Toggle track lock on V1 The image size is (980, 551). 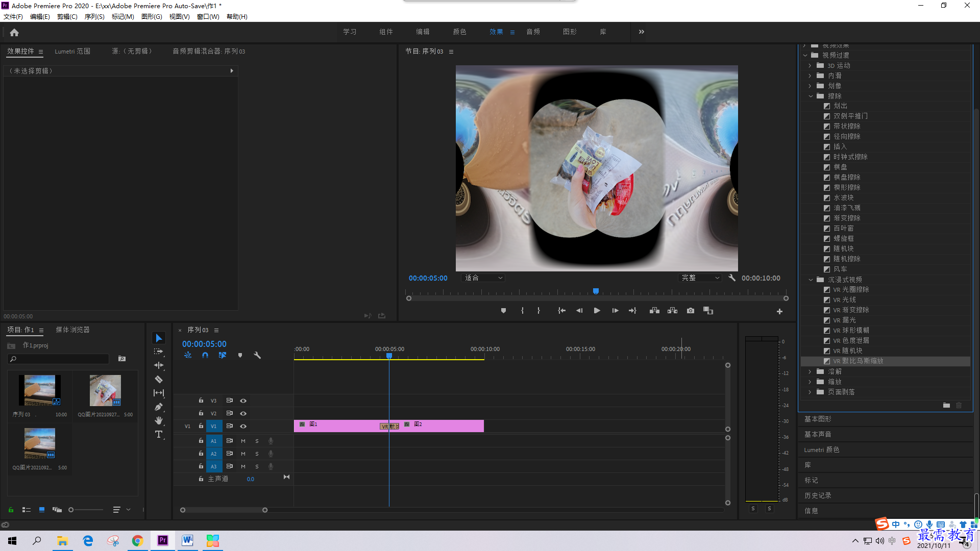(201, 426)
